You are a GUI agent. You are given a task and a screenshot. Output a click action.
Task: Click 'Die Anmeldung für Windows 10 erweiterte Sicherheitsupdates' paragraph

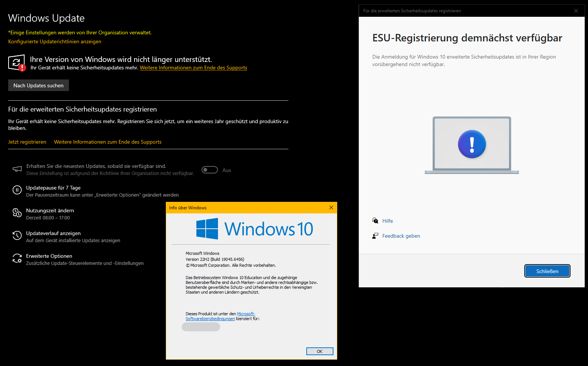(464, 60)
